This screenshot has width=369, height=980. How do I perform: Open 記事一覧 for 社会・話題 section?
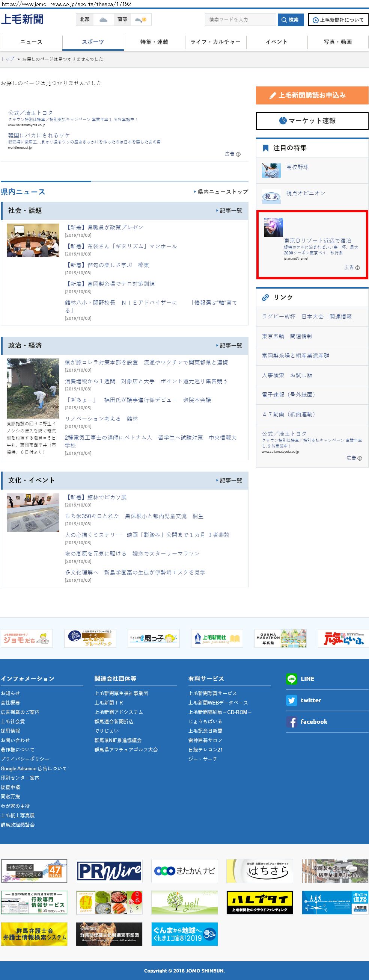pos(230,211)
